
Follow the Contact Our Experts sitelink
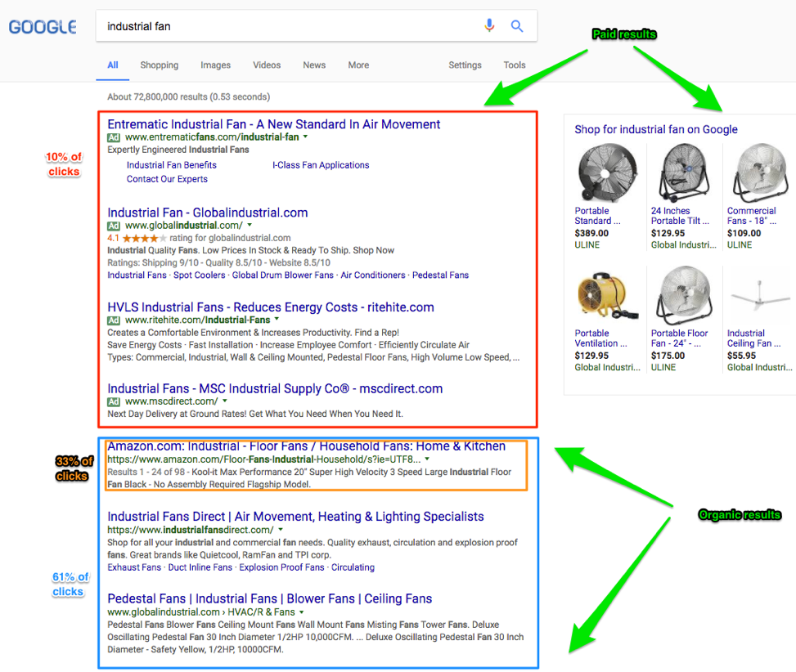pyautogui.click(x=167, y=179)
